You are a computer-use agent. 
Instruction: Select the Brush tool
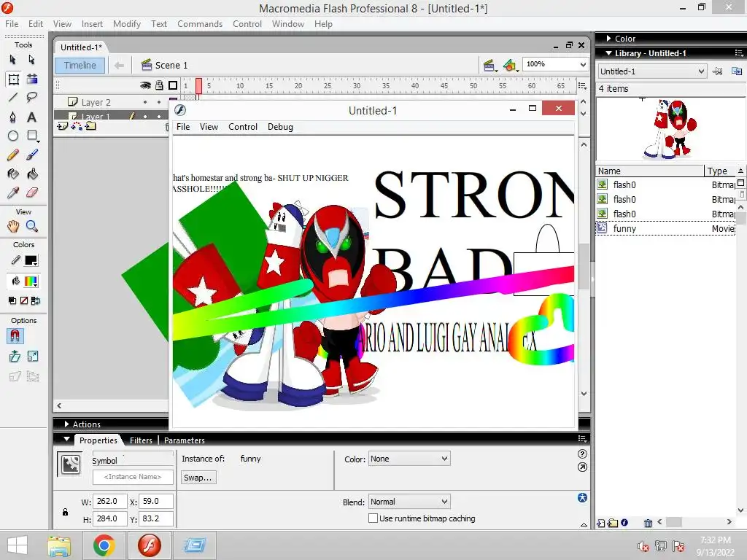(32, 155)
